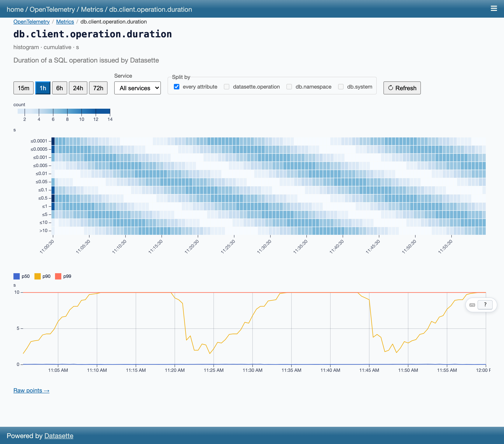The height and width of the screenshot is (444, 504).
Task: Click the 11:35 AM axis label
Action: pos(291,370)
